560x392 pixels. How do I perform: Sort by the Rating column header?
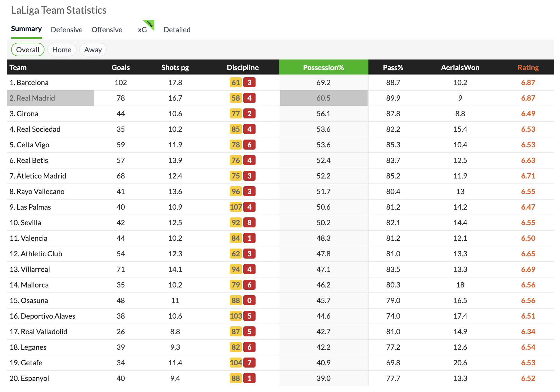(x=528, y=68)
